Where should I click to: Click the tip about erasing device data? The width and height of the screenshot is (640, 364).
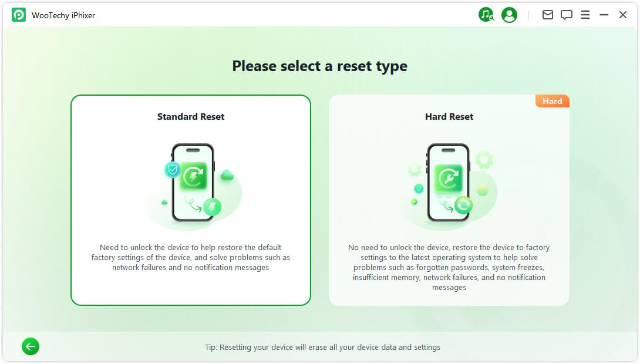[322, 347]
